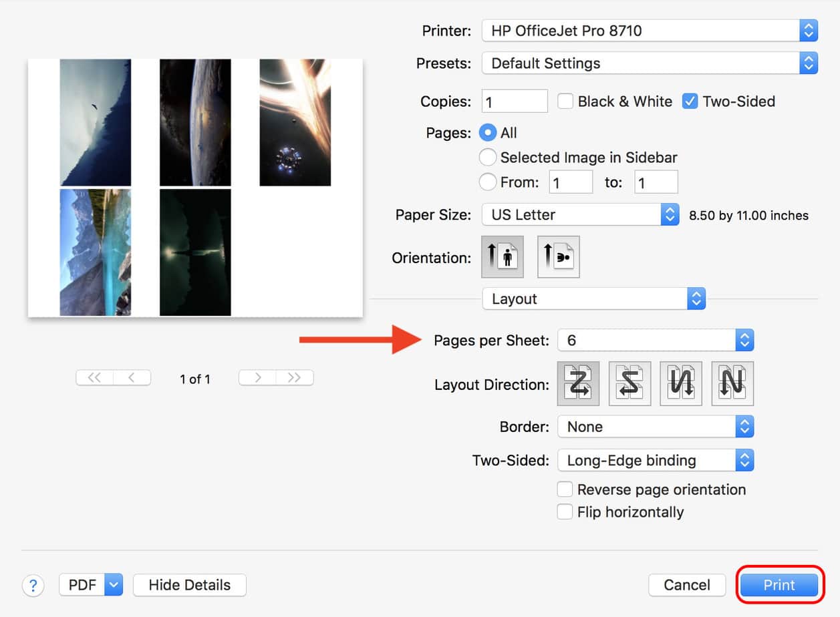Open the Two-Sided Long-Edge binding dropdown

[x=656, y=461]
